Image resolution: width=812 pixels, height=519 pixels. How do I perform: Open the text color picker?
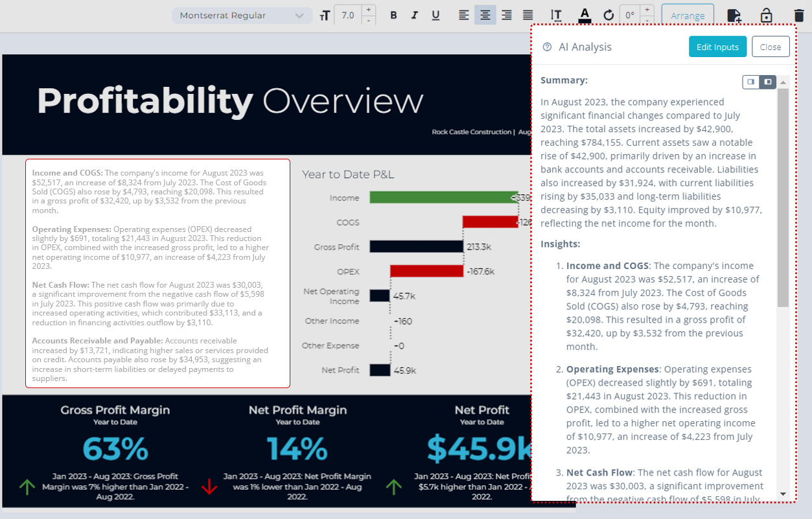(585, 15)
